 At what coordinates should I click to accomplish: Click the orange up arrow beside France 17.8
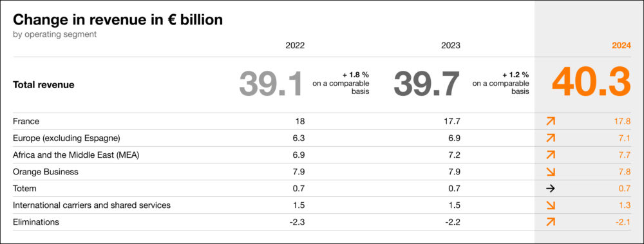[551, 121]
